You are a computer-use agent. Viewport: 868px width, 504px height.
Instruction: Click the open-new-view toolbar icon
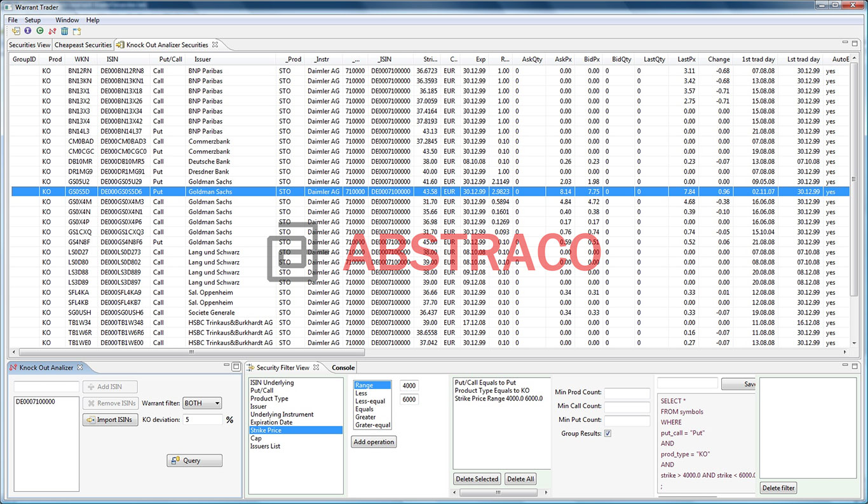tap(77, 31)
